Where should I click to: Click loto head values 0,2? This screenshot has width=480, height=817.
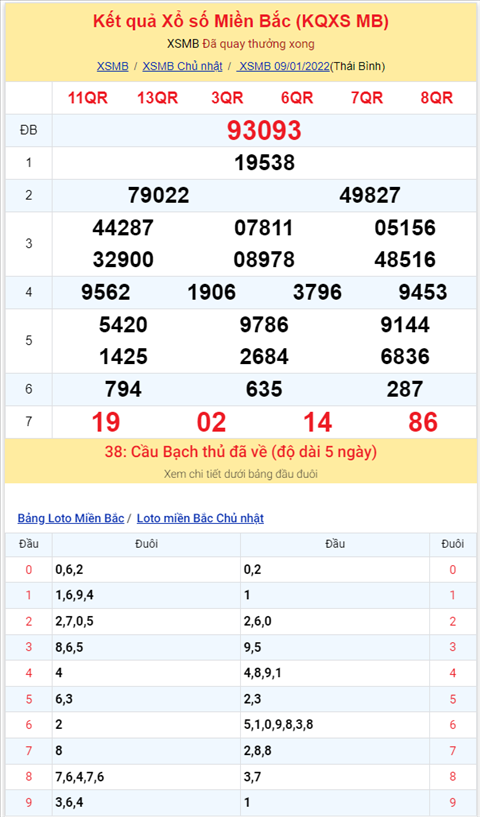coord(252,570)
